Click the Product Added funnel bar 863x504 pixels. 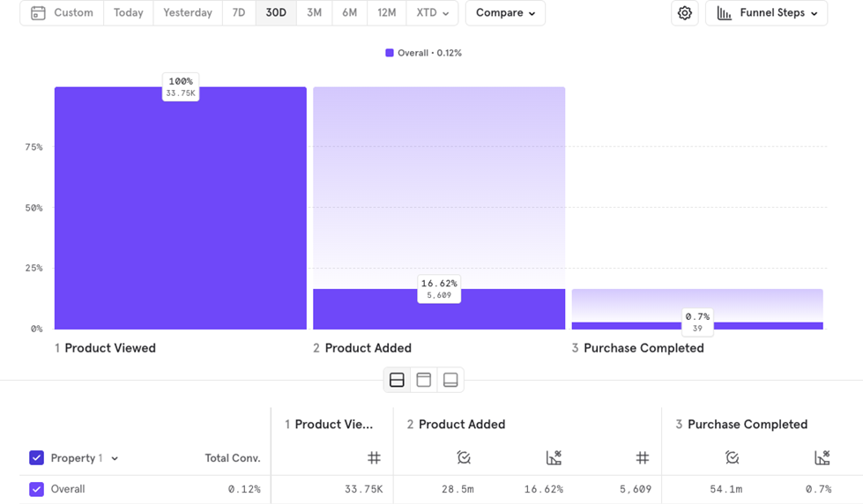point(438,308)
